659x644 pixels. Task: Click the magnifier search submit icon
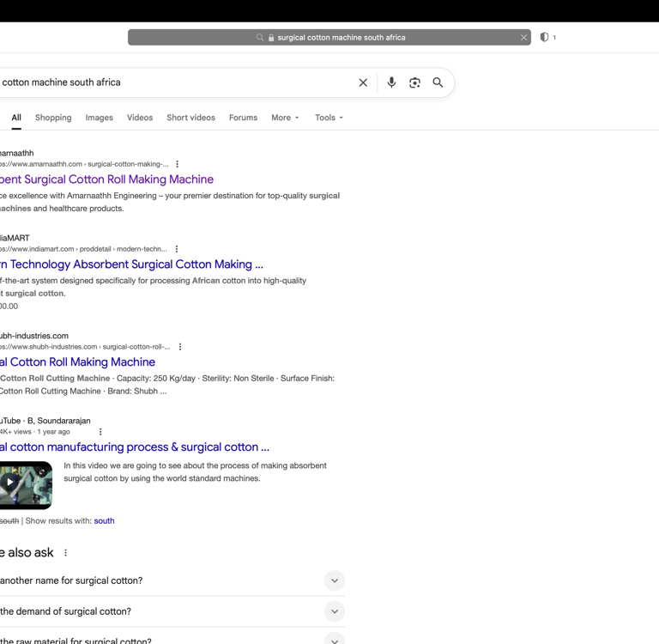[438, 82]
